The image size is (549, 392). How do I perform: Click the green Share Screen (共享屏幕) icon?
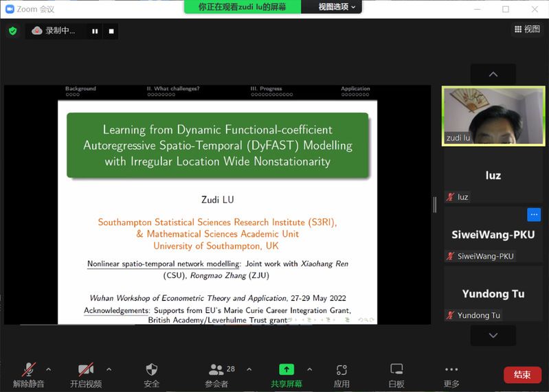[x=287, y=369]
